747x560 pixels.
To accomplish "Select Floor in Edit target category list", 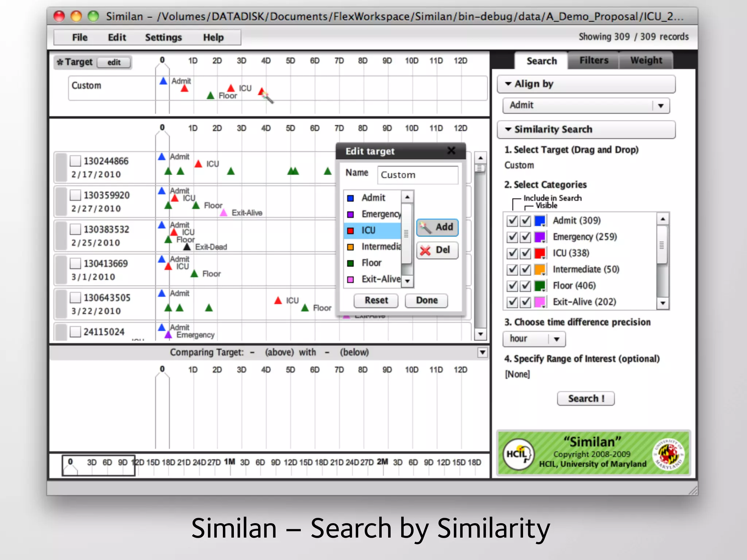I will pos(372,263).
